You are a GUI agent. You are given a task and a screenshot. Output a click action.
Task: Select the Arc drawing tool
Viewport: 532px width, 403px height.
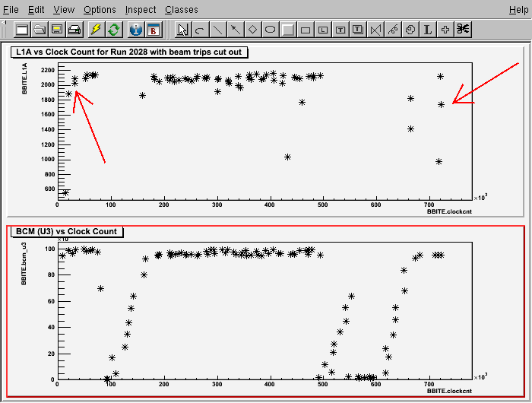coord(200,30)
